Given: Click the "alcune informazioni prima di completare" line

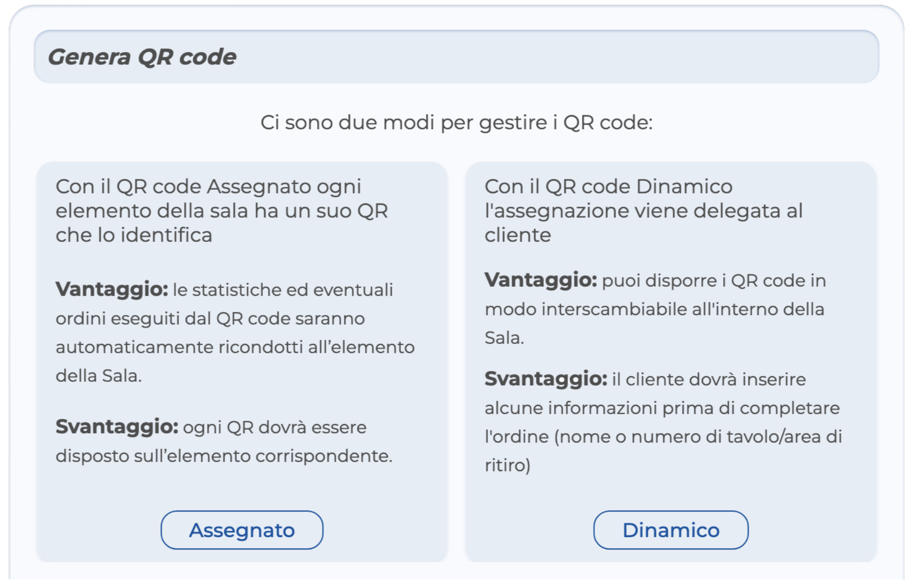Looking at the screenshot, I should (662, 408).
